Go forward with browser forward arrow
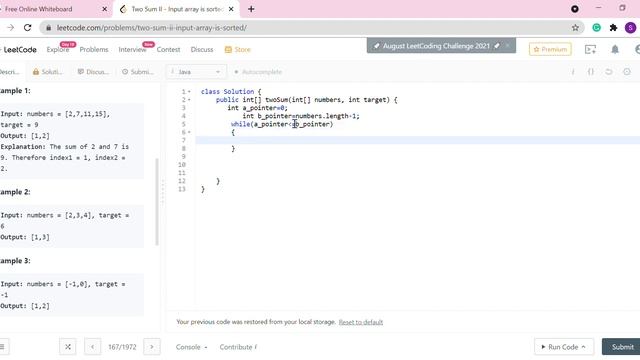Screen dimensions: 640x360 coord(11,28)
